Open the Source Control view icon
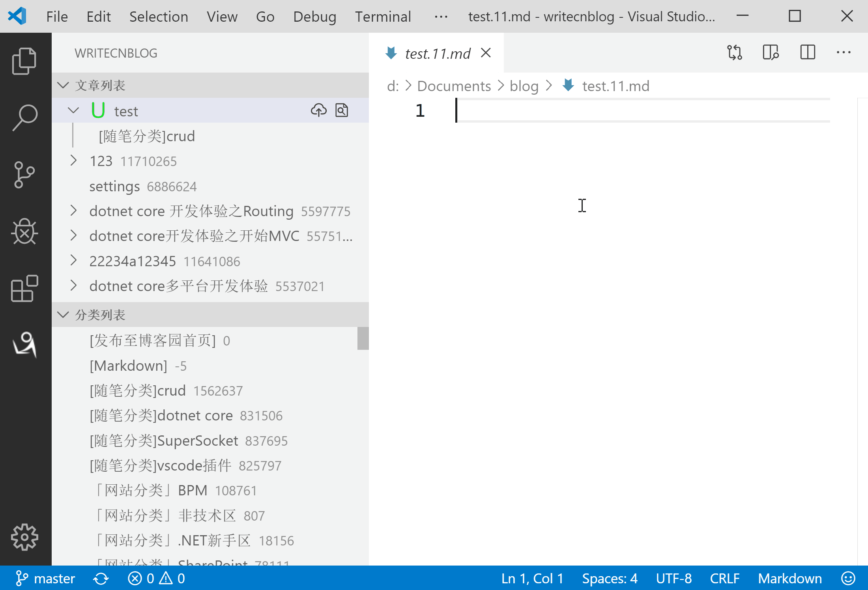 coord(24,175)
